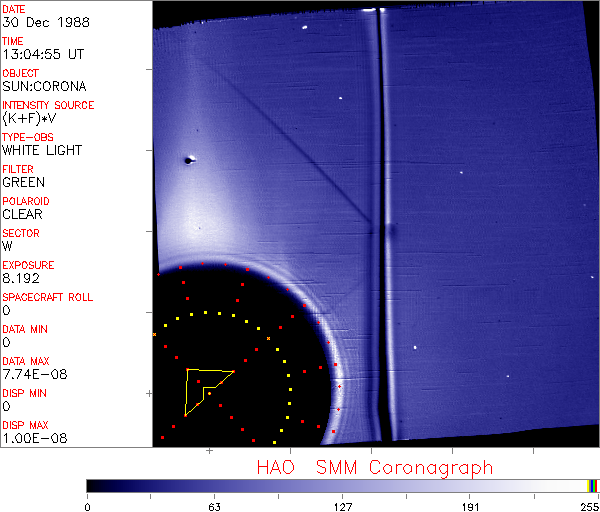This screenshot has height=512, width=600.
Task: Click the DISP MAX label
Action: (x=25, y=425)
